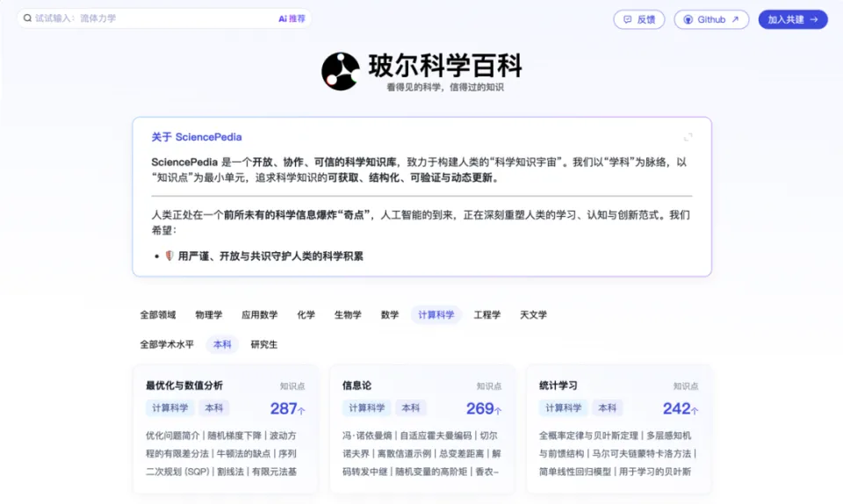Toggle the 本科 academic level filter
The height and width of the screenshot is (504, 843).
[x=222, y=345]
